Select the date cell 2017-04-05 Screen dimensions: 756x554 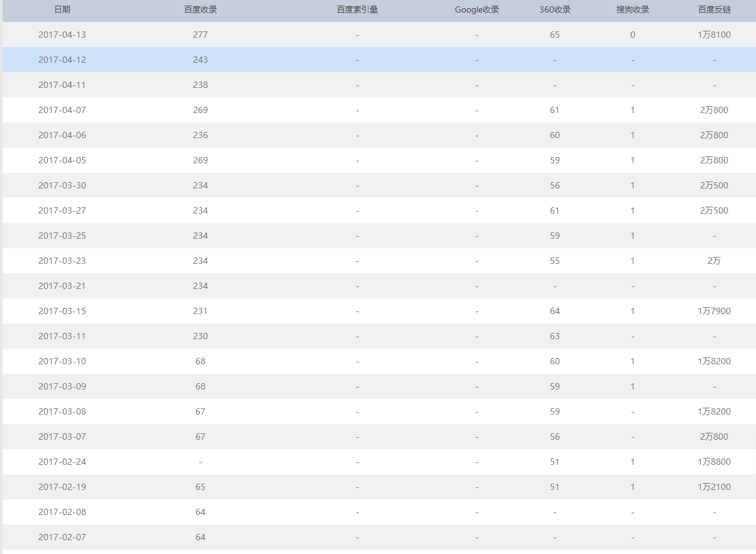tap(62, 160)
